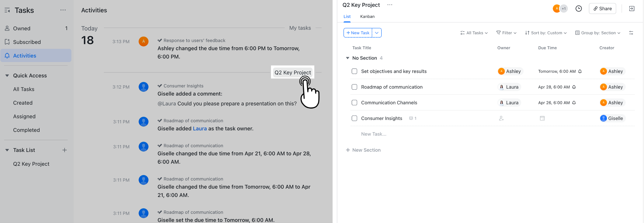Click the reminder bell next to Tomorrow 6:00 AM

click(580, 71)
